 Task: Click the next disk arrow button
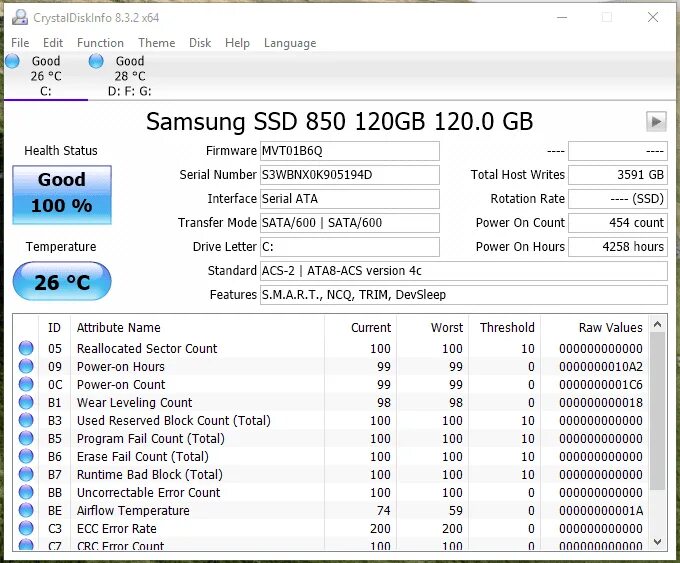point(656,121)
